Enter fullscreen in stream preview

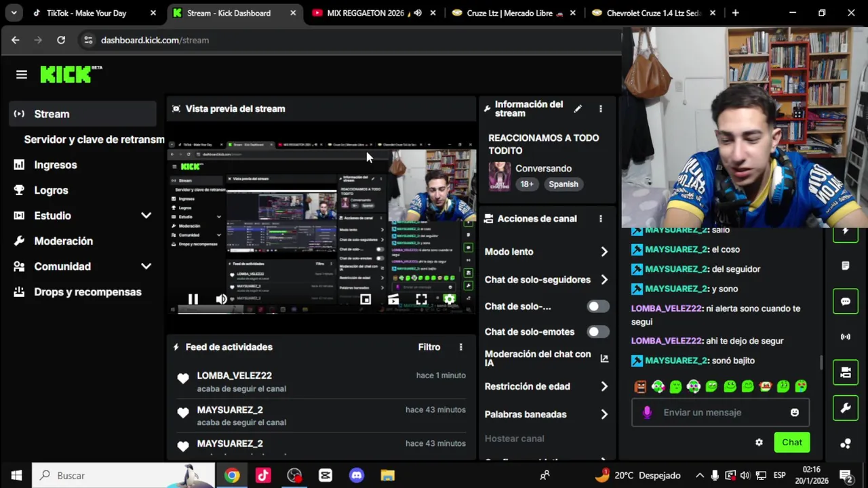tap(421, 299)
